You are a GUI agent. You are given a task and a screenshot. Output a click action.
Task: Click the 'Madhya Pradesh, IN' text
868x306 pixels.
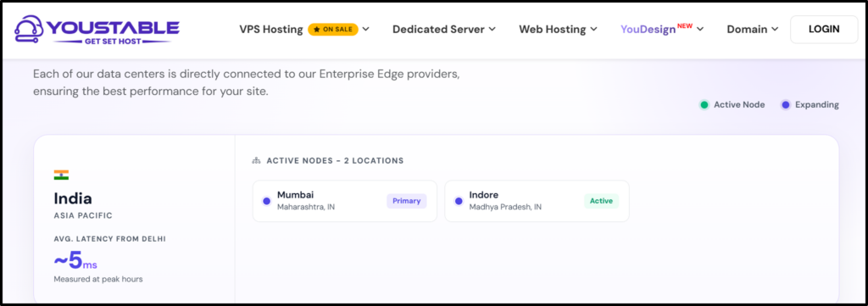click(505, 207)
